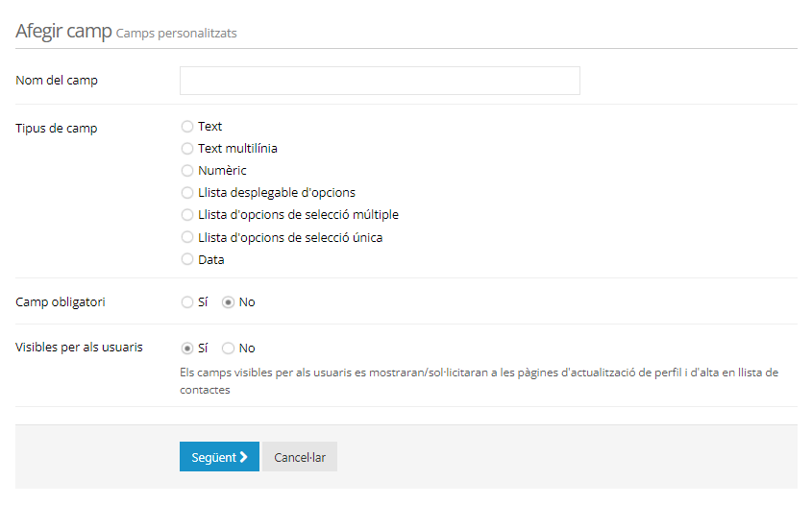Click the Llista desplegable d'opcions label

pos(277,192)
